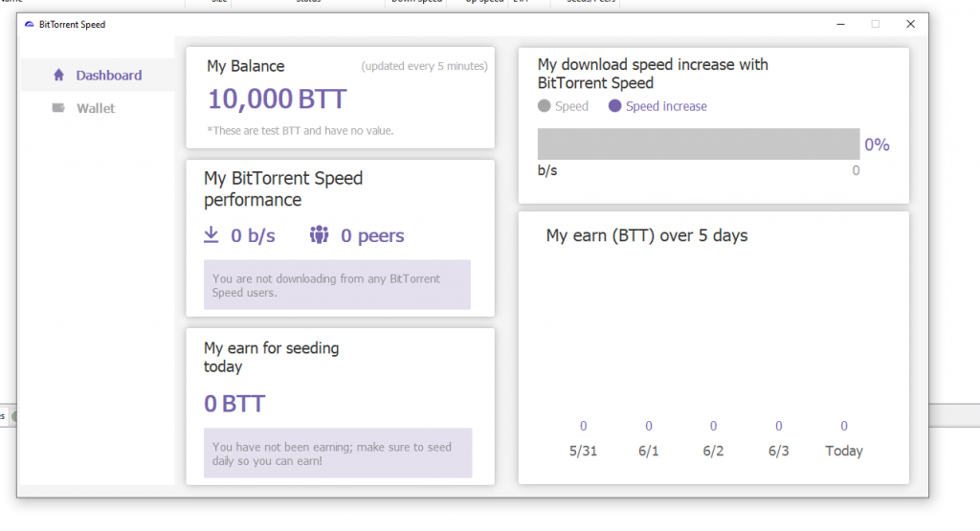Screen dimensions: 980x531
Task: Minimize the BitTorrent Speed window
Action: (x=840, y=24)
